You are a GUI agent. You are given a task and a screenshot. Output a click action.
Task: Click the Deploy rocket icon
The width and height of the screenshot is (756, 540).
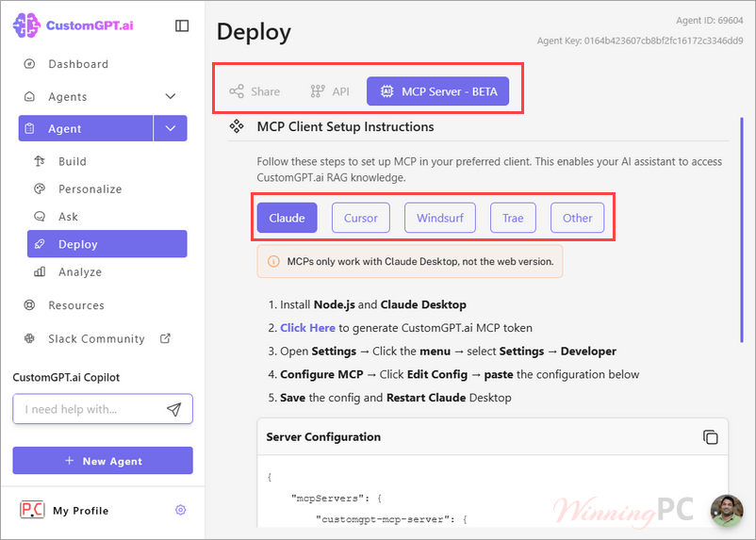tap(40, 244)
